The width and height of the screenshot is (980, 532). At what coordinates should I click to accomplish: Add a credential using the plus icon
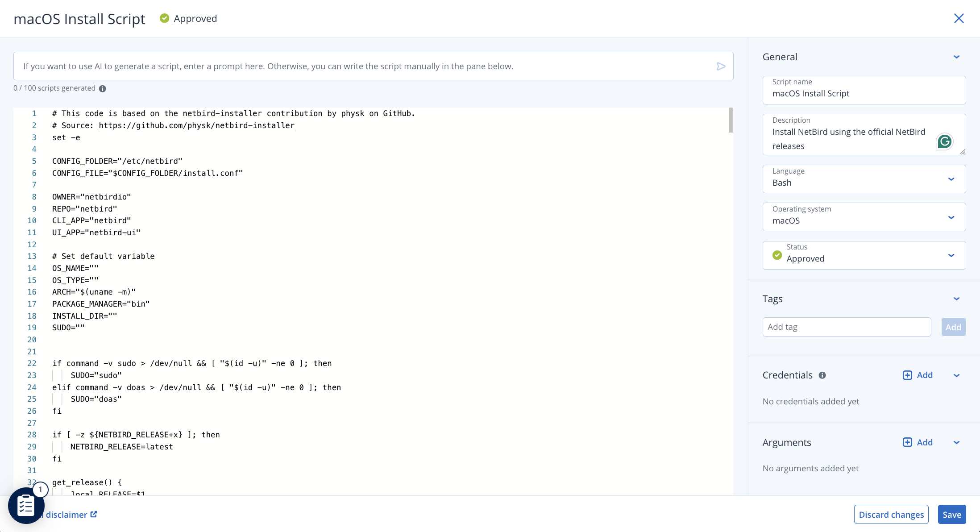907,375
